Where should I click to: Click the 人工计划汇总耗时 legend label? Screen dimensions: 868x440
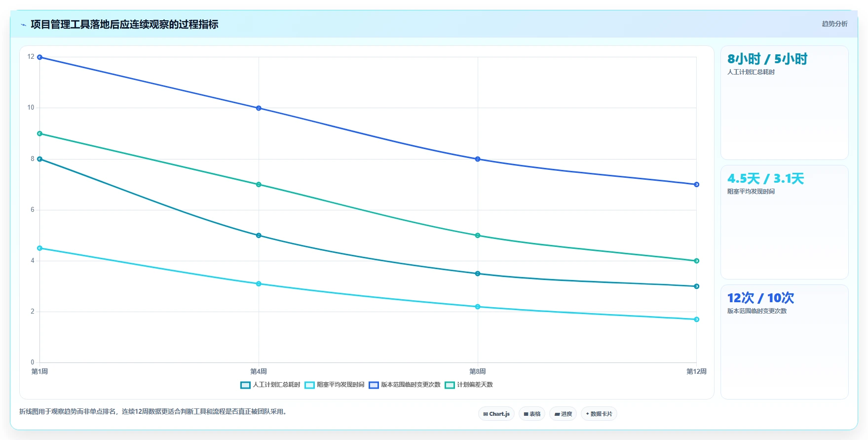pyautogui.click(x=276, y=385)
